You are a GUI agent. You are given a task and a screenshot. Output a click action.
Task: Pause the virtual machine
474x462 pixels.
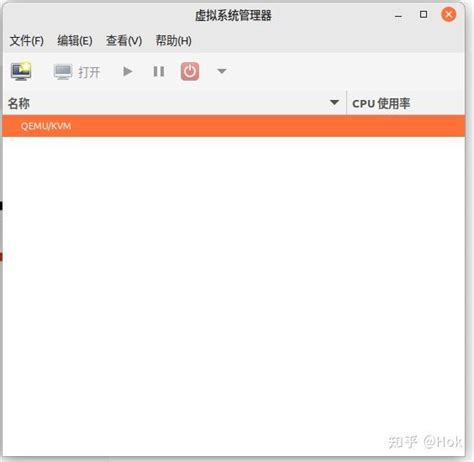[x=159, y=71]
